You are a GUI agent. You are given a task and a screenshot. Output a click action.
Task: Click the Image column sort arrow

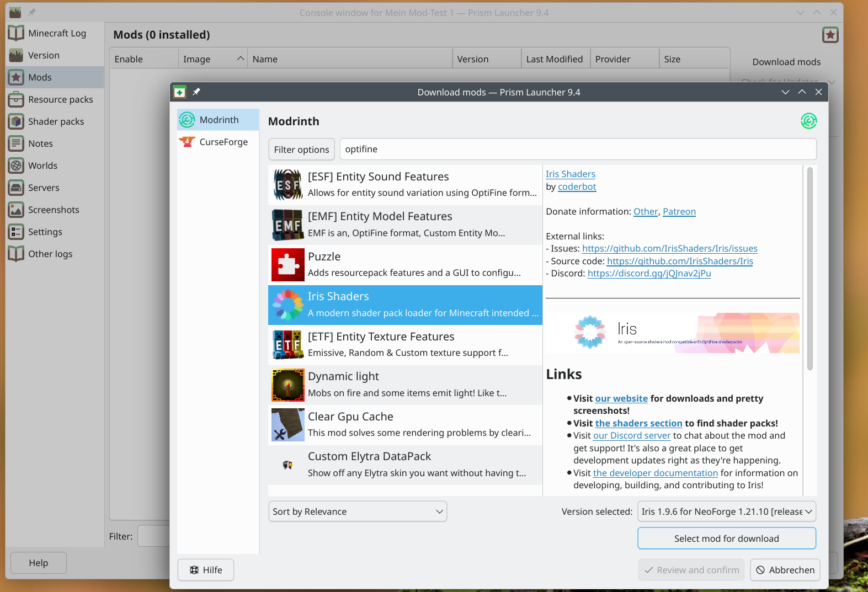coord(241,58)
